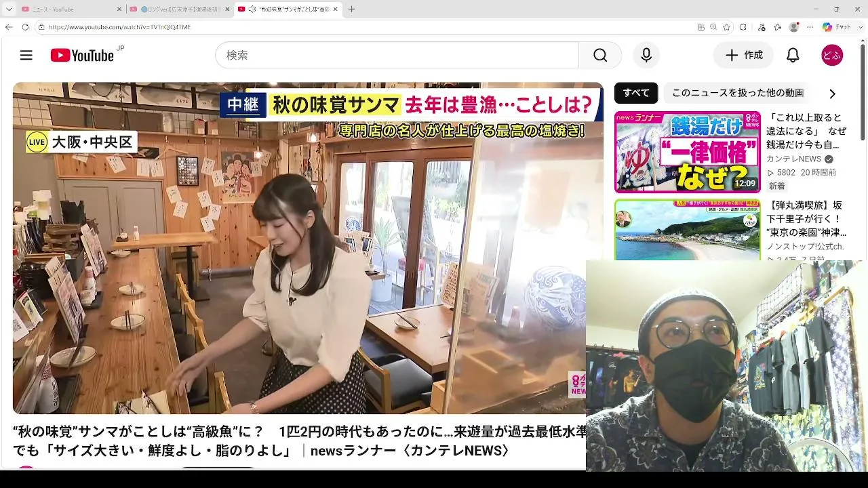Select このニュースを扱った他の動画 chip

coord(738,93)
